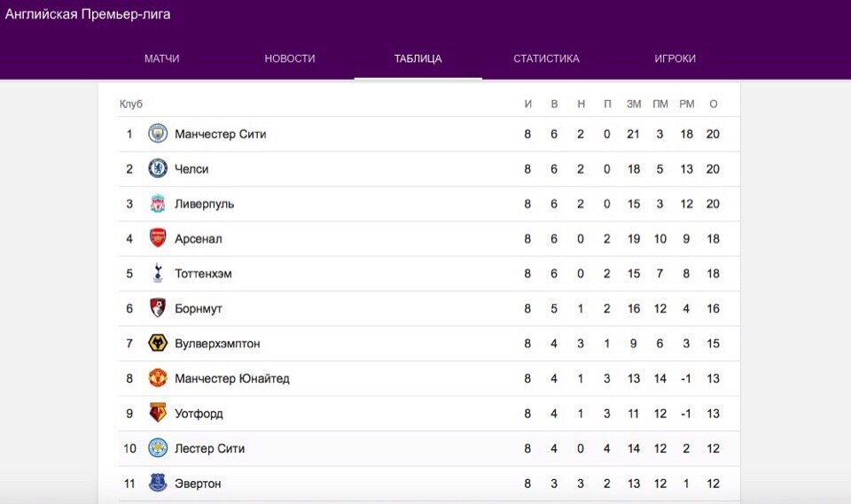Click the Ливерпуль team name link

point(204,204)
